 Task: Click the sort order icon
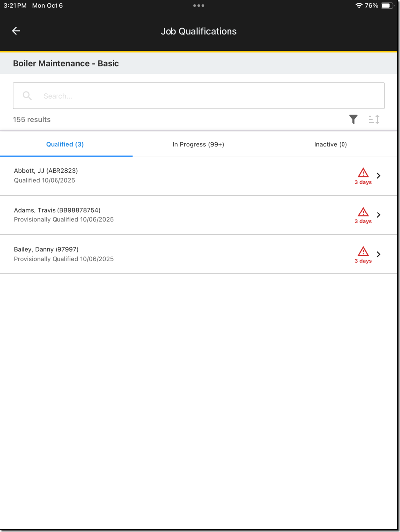coord(374,119)
